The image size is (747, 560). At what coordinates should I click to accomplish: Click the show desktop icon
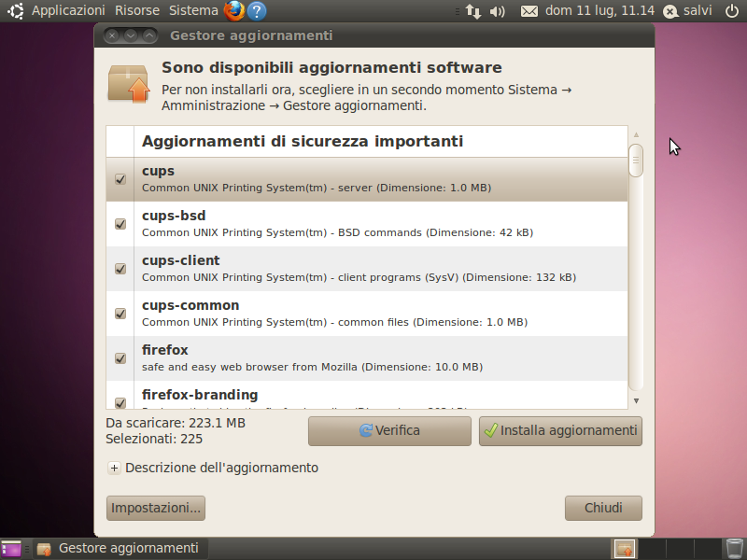pos(11,549)
